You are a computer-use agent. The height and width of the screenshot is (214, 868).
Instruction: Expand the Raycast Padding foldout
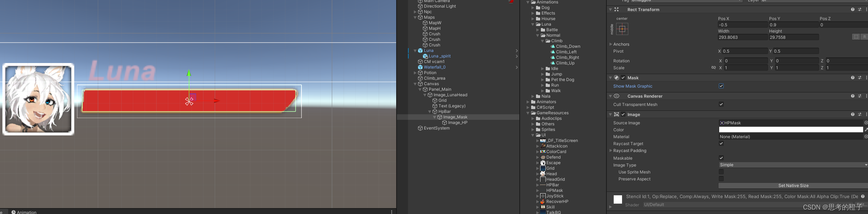pyautogui.click(x=611, y=150)
